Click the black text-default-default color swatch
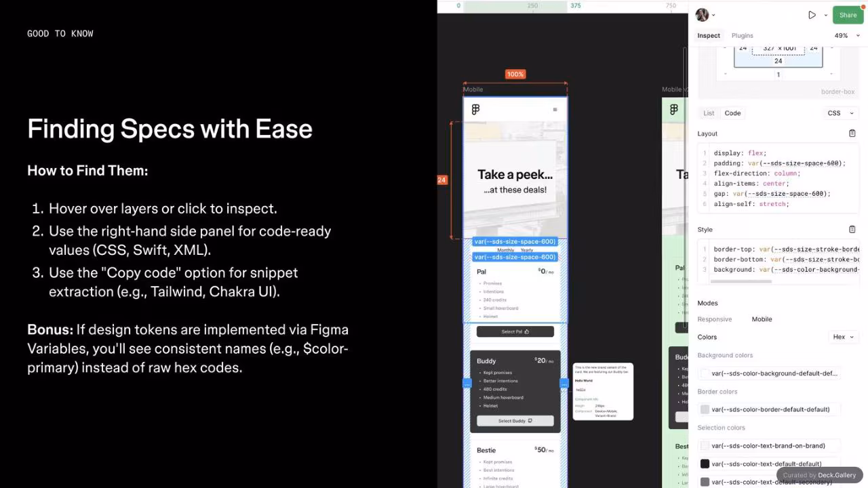Screen dimensions: 868x488 tap(705, 464)
